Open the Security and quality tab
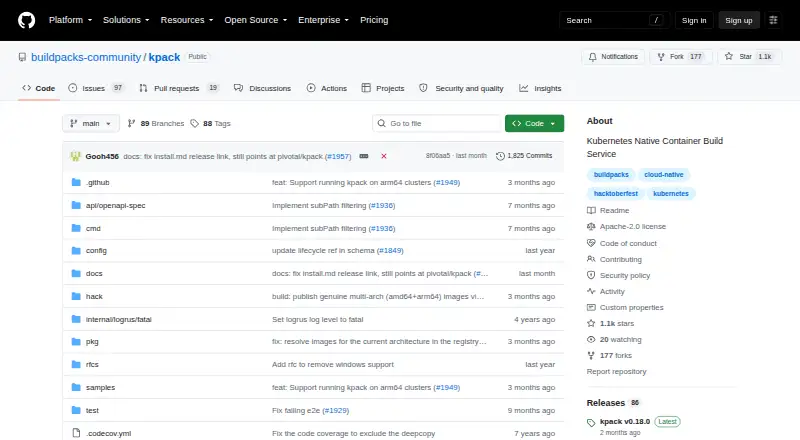Screen dimensions: 800x440 click(461, 88)
